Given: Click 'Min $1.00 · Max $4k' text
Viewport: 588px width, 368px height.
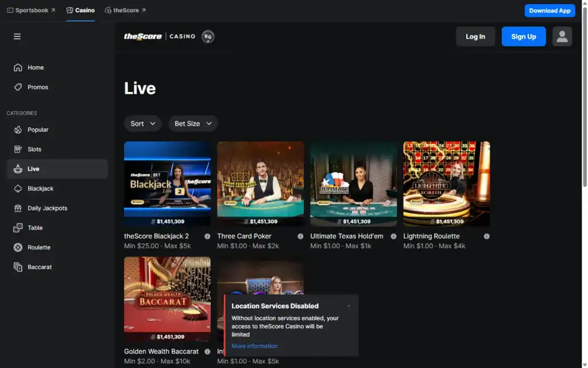Looking at the screenshot, I should pyautogui.click(x=434, y=246).
